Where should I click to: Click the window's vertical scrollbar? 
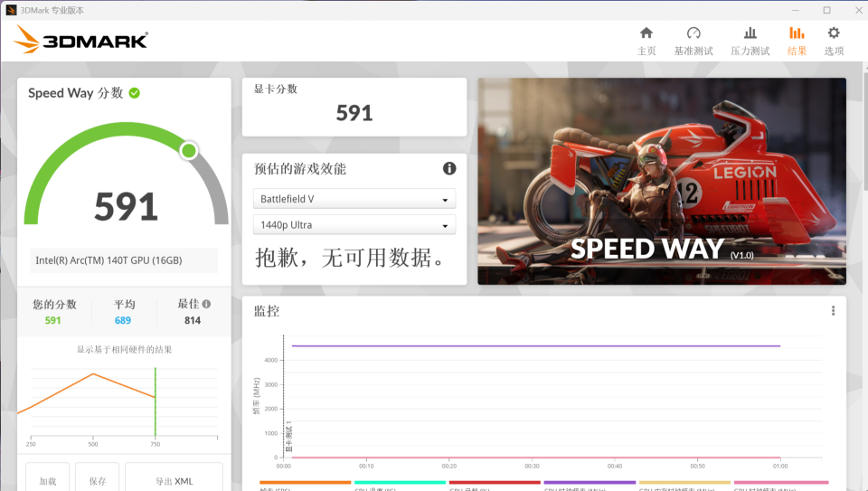pos(864,133)
